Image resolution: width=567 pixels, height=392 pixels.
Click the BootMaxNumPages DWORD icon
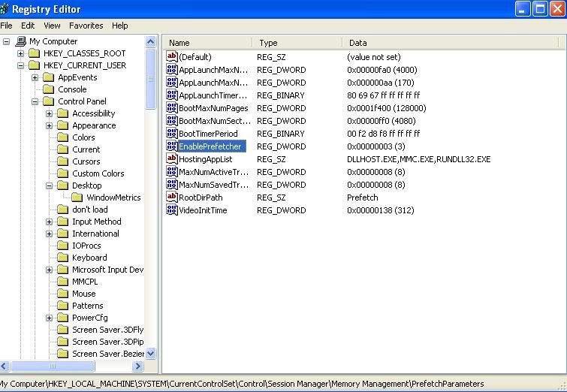click(x=172, y=107)
